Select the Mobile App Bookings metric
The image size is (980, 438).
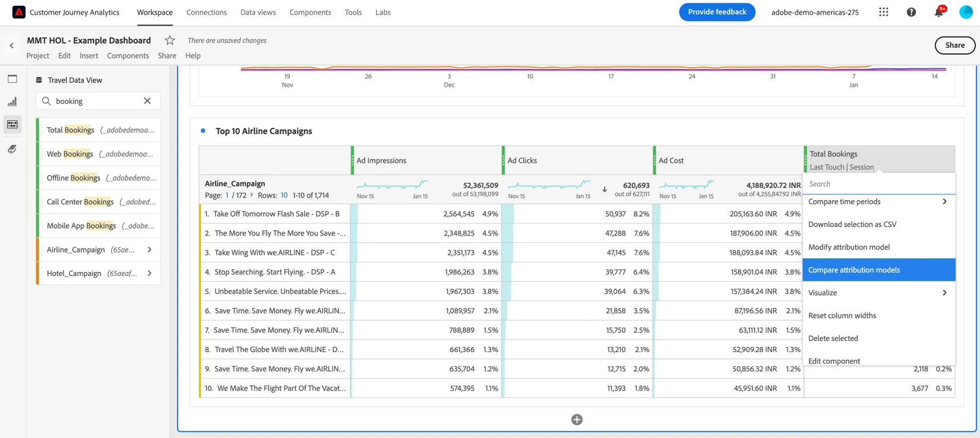click(98, 226)
